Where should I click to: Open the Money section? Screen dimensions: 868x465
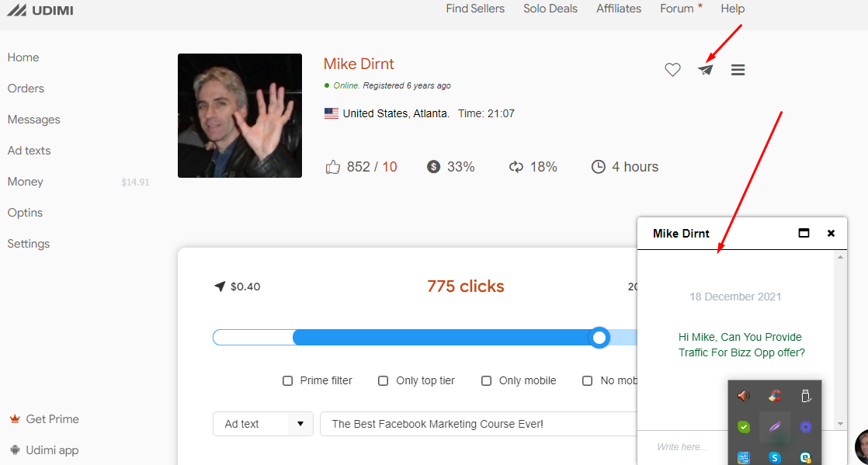coord(25,182)
